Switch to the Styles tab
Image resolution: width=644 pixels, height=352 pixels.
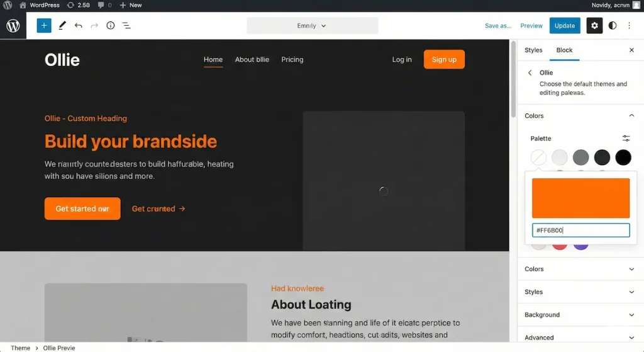(x=533, y=50)
